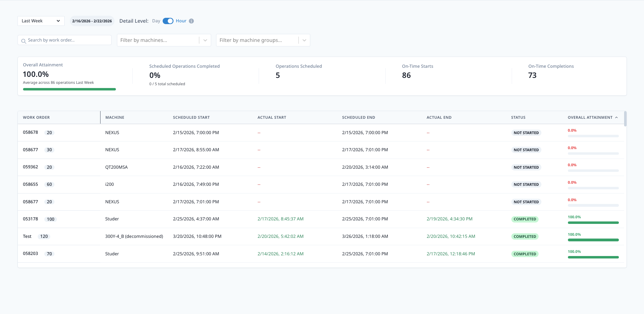Click NOT STARTED status for 059362
644x314 pixels.
pyautogui.click(x=526, y=167)
